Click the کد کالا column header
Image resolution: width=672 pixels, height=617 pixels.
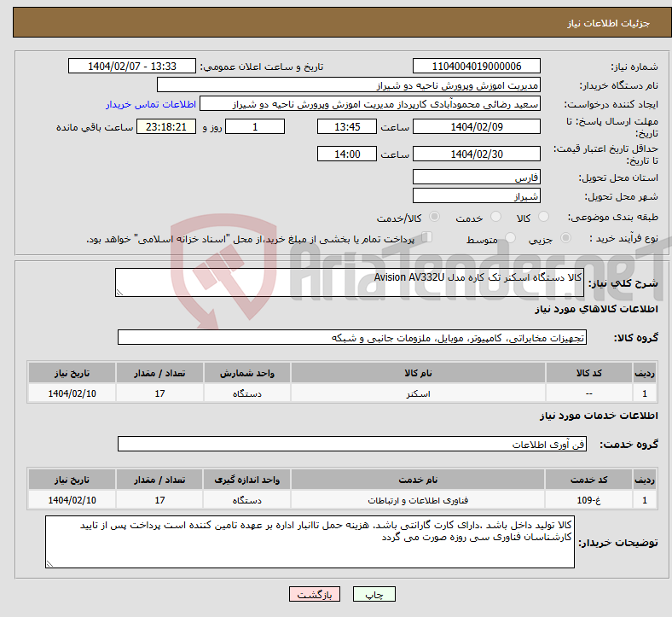589,373
